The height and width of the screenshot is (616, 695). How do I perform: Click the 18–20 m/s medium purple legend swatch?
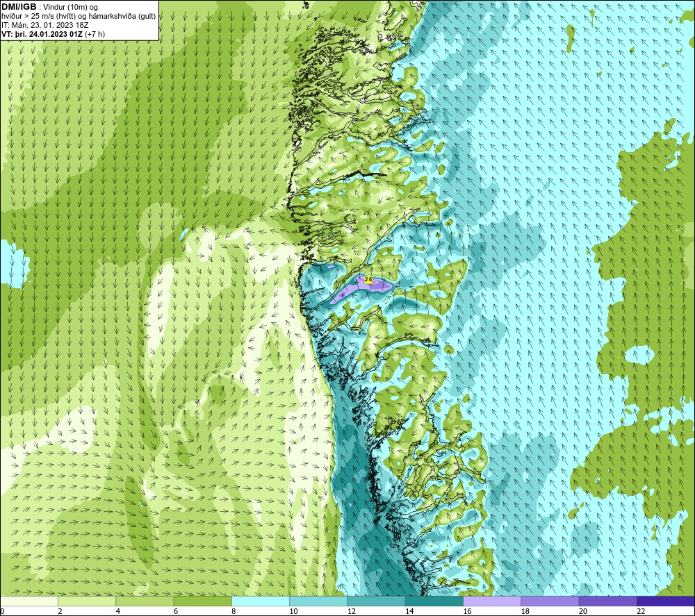click(x=550, y=601)
